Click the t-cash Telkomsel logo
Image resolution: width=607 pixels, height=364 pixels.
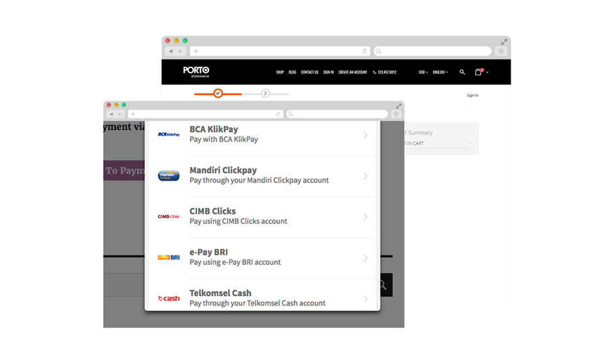169,298
